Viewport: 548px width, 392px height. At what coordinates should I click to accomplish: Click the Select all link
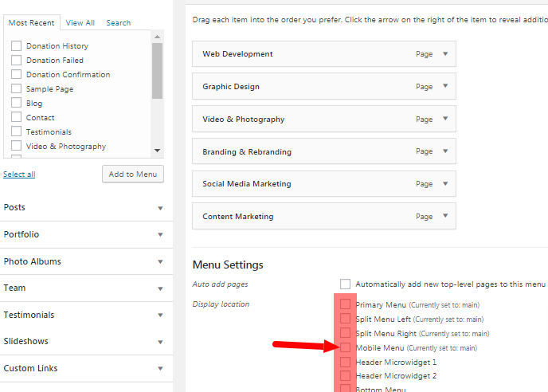pyautogui.click(x=19, y=174)
